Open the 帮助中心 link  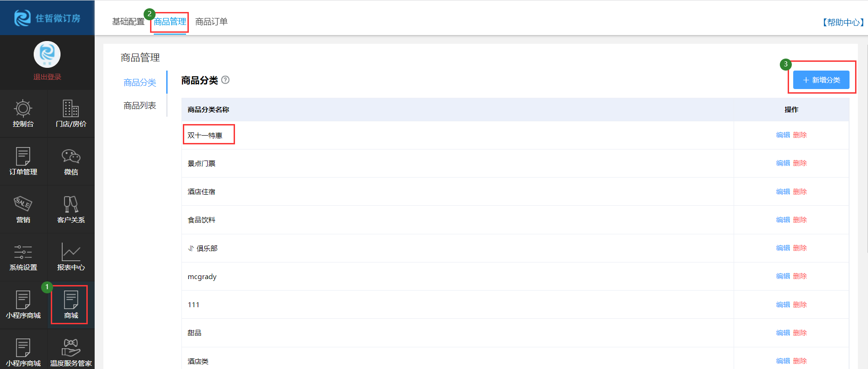(843, 22)
